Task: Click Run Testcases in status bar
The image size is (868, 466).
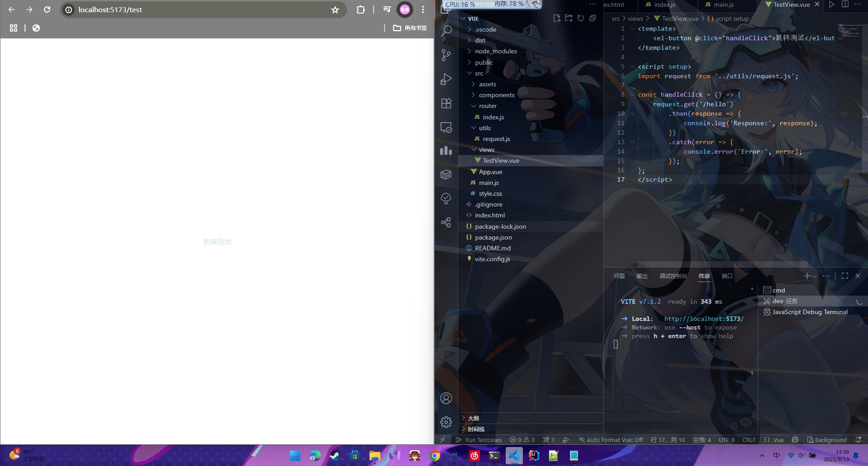Action: point(479,440)
